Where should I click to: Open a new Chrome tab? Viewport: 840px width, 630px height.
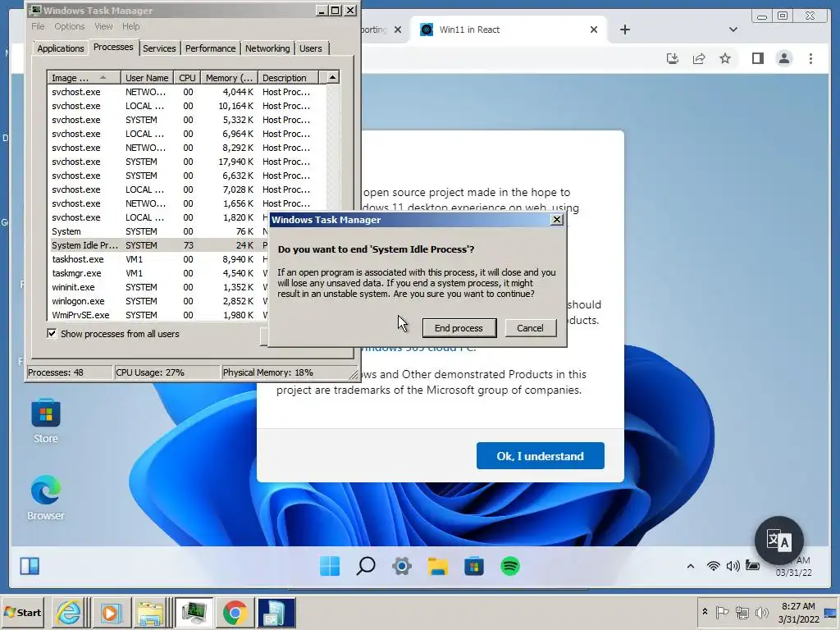click(624, 30)
